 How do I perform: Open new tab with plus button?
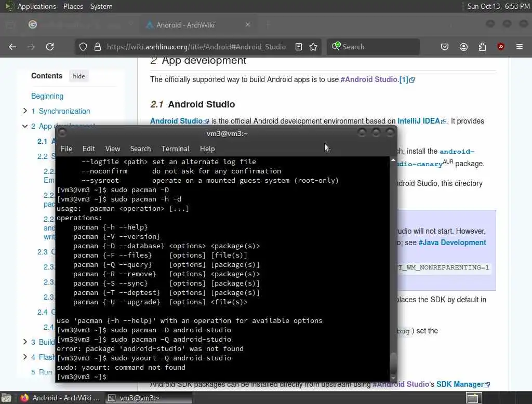point(268,25)
